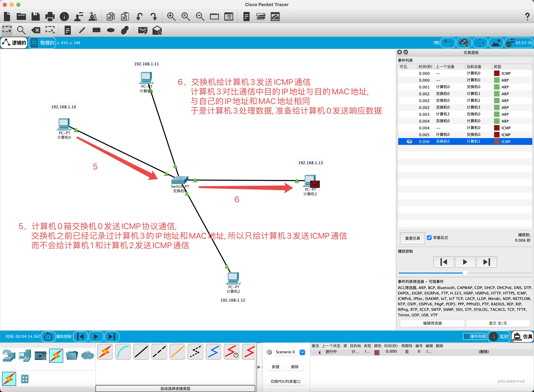Select the Connections lightning category
Viewport: 534px width, 392px height.
pyautogui.click(x=56, y=356)
